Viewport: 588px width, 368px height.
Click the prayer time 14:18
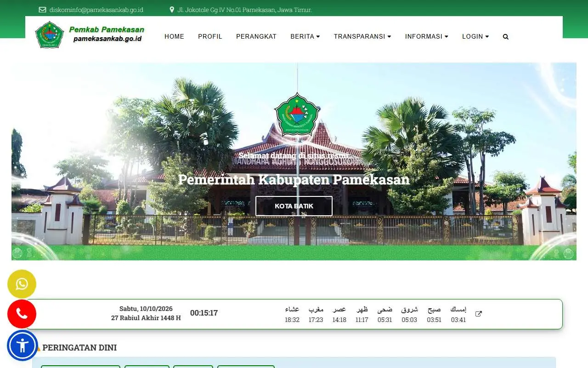point(339,320)
